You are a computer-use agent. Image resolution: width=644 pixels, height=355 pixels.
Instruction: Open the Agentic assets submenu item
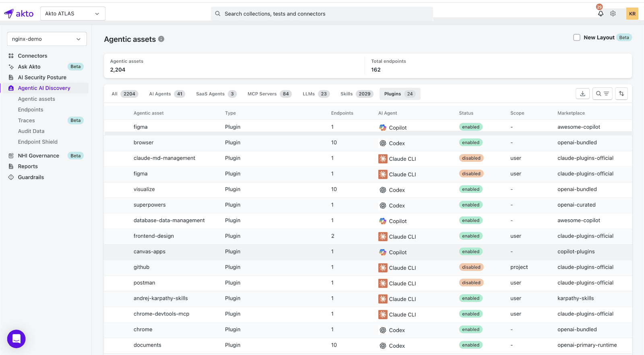pyautogui.click(x=37, y=99)
